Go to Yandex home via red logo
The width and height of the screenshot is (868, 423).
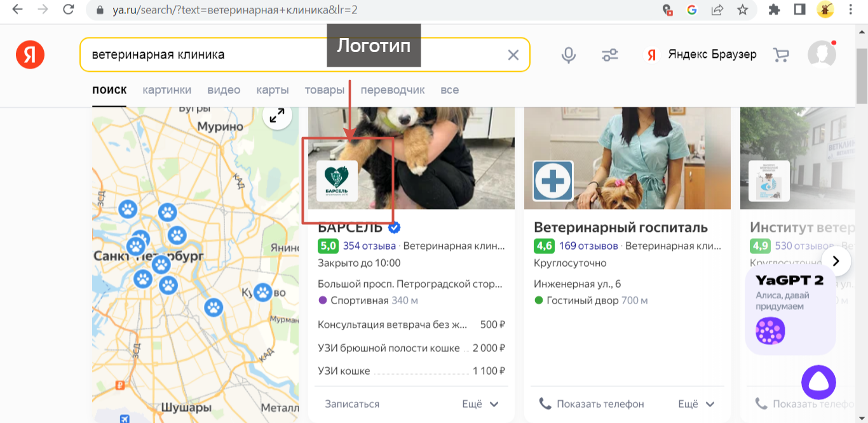click(x=30, y=55)
